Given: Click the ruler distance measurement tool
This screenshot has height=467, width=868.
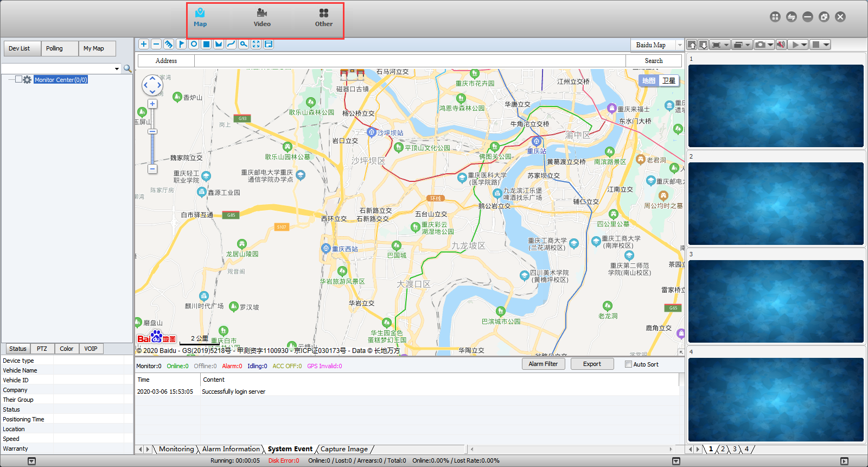Looking at the screenshot, I should 169,45.
